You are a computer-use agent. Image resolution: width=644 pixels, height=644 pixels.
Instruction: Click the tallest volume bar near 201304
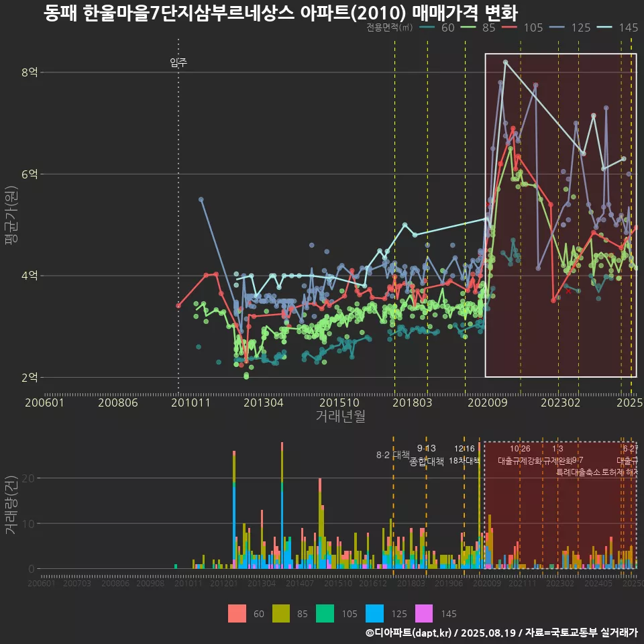(282, 505)
